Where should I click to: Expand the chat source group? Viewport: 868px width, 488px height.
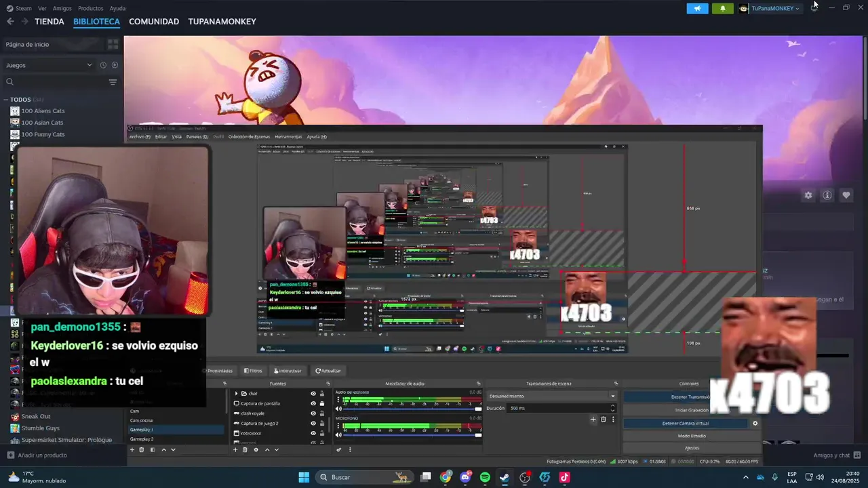pyautogui.click(x=236, y=393)
